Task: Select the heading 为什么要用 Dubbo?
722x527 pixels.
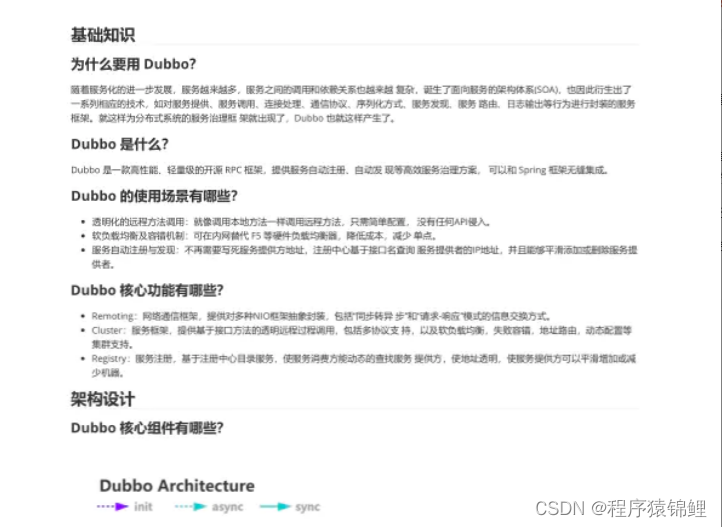Action: [x=134, y=64]
